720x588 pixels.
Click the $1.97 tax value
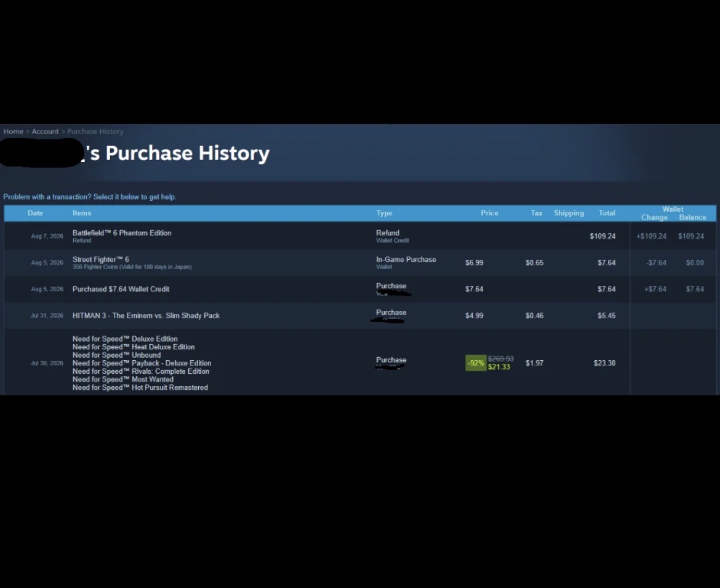click(x=535, y=363)
